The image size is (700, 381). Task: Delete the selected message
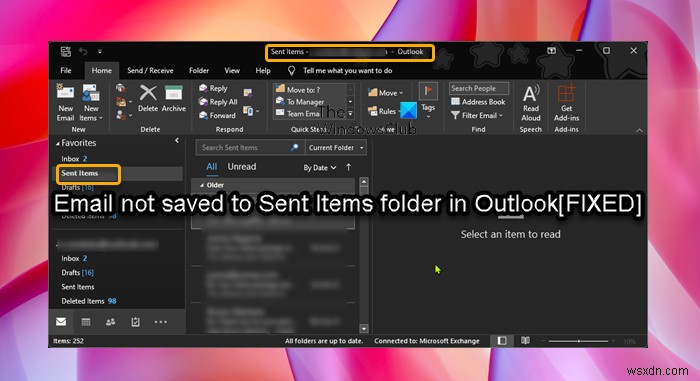coord(148,99)
